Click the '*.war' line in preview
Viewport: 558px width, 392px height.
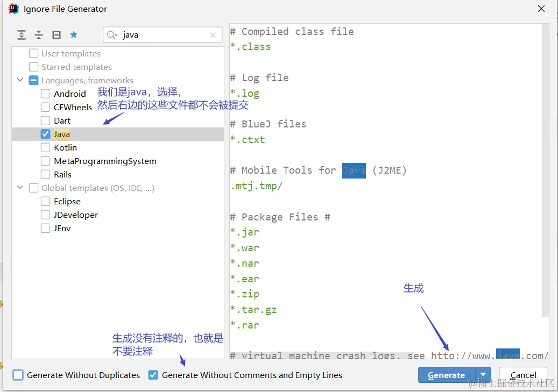pos(245,247)
